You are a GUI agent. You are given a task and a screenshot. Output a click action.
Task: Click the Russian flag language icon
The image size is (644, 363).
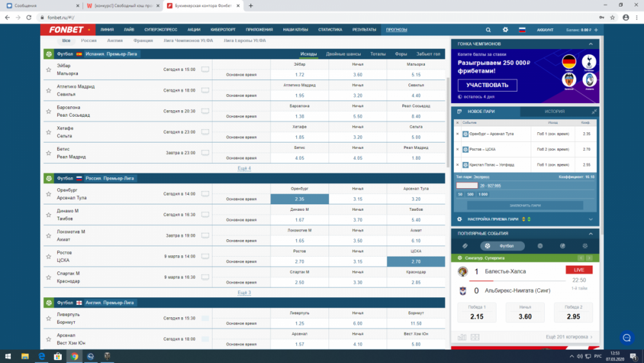tap(522, 30)
